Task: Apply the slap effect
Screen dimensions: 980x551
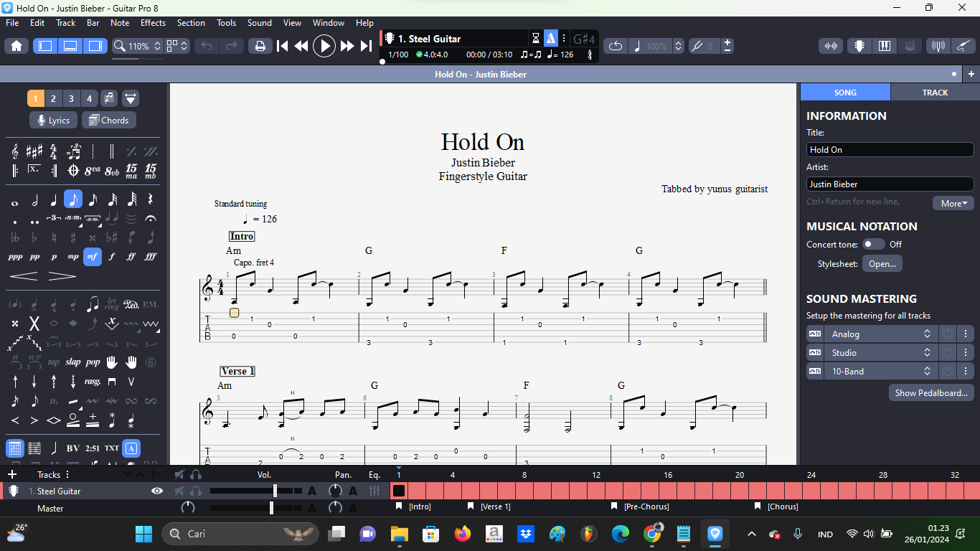Action: point(73,362)
